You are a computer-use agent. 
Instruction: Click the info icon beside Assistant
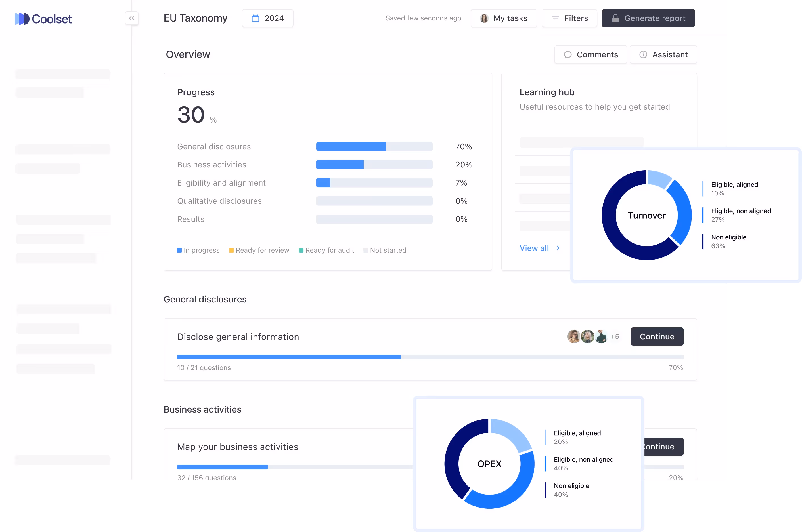pyautogui.click(x=643, y=55)
